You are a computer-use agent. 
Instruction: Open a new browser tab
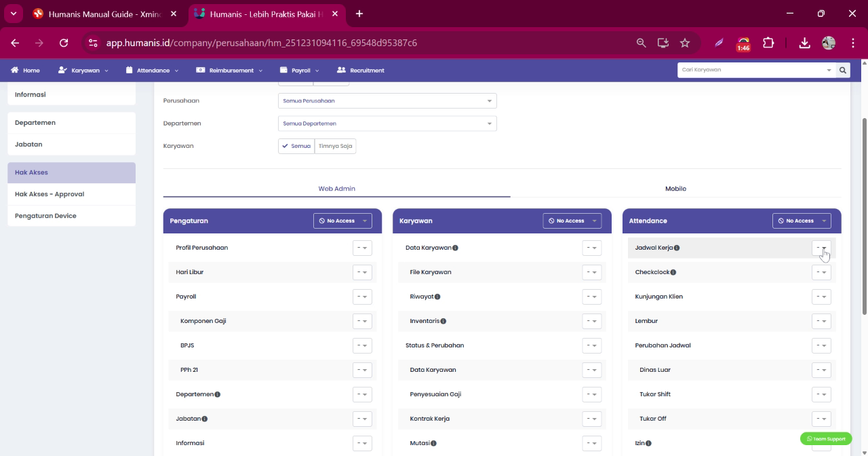[359, 14]
